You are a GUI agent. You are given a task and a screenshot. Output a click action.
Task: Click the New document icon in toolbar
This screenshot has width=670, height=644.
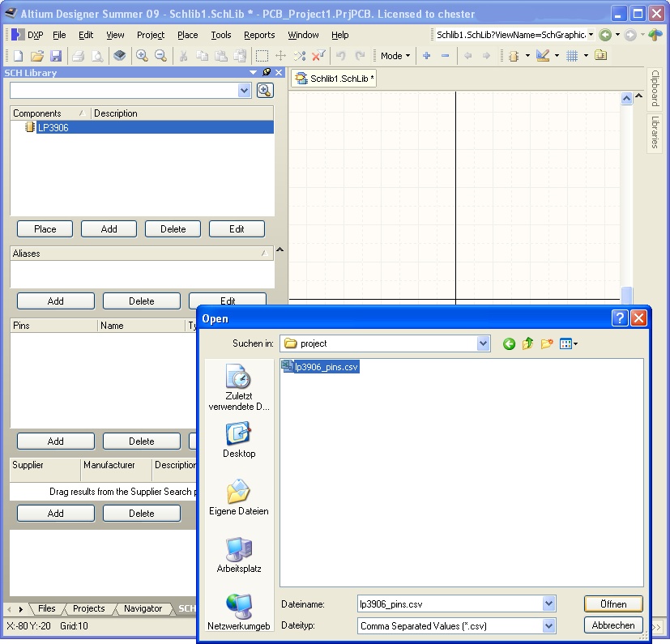pos(18,56)
